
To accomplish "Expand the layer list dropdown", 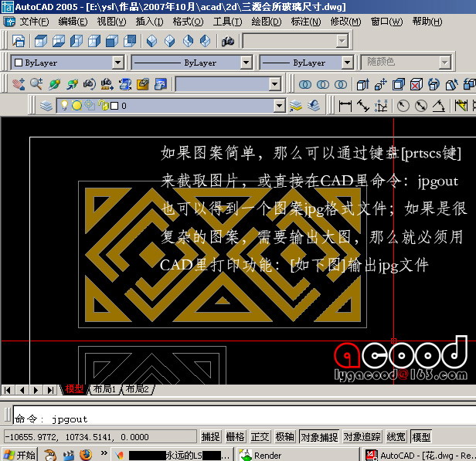I will (279, 106).
